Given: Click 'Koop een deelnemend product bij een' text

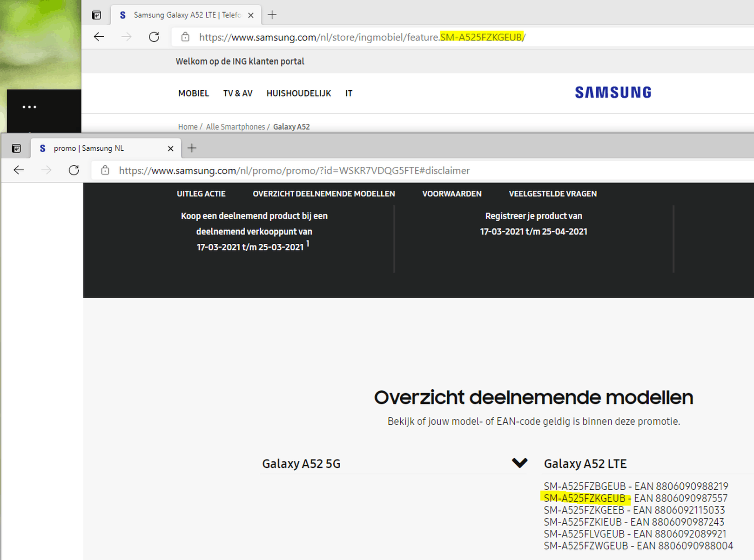Looking at the screenshot, I should pos(254,216).
